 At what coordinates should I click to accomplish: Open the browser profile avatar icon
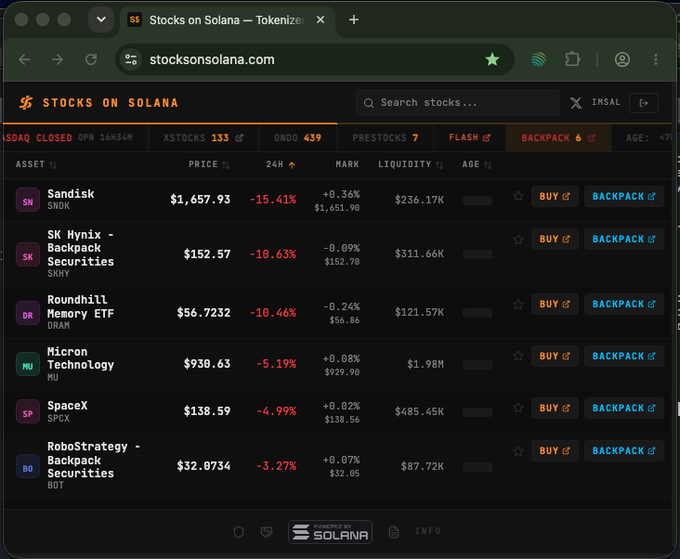pyautogui.click(x=622, y=59)
